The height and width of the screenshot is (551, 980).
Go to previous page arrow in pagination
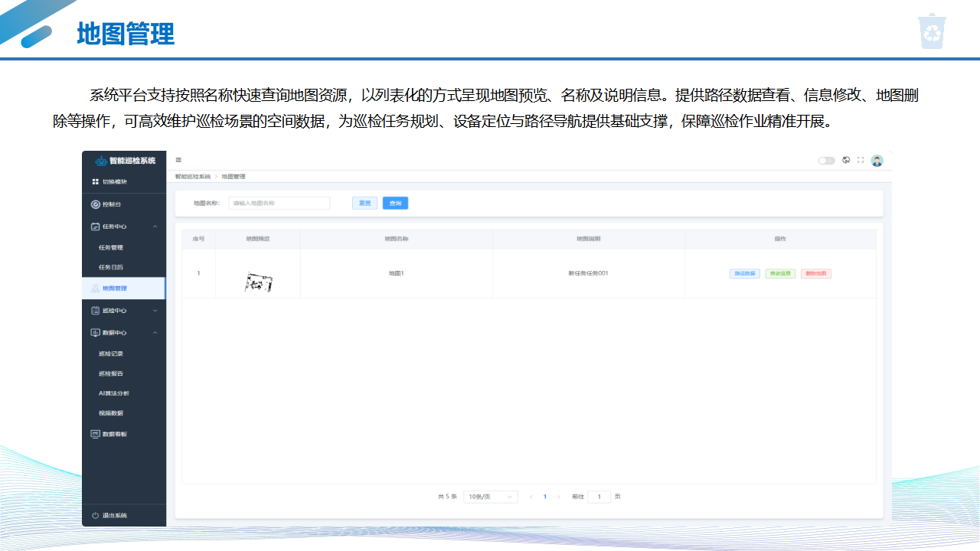click(x=531, y=497)
